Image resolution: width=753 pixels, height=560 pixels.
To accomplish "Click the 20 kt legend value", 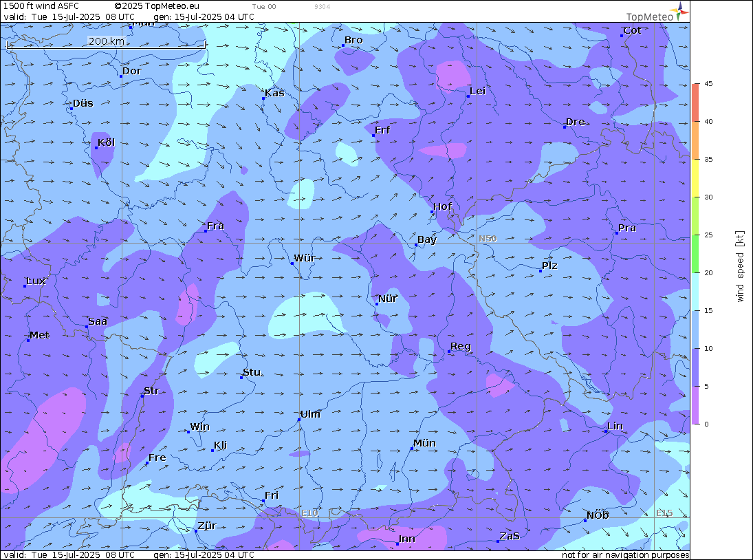I will coord(708,273).
